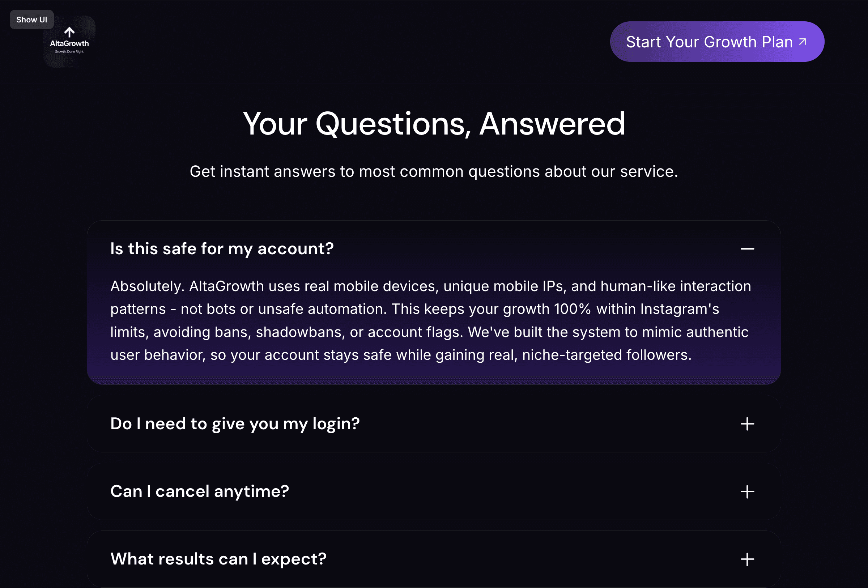The image size is (868, 588).
Task: Click the Show UI button
Action: [31, 20]
